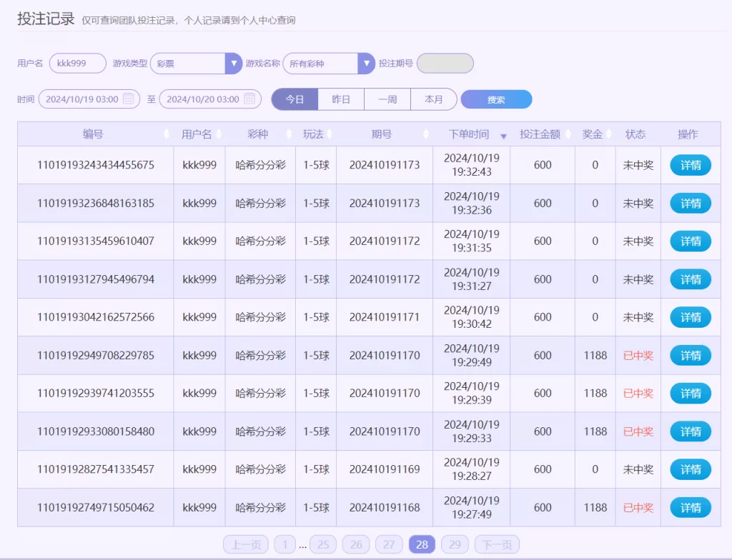Click order time 2024/10/19 19:30:42
732x560 pixels.
point(472,317)
